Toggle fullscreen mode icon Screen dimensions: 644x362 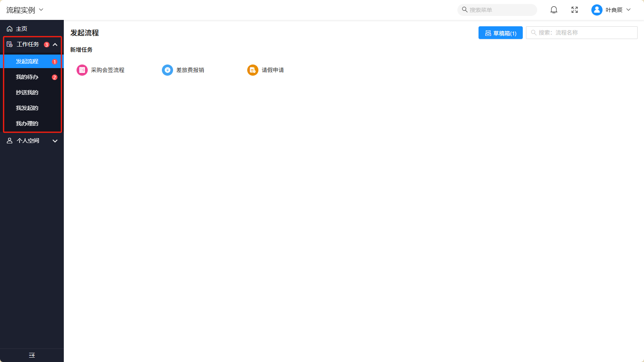pyautogui.click(x=575, y=10)
